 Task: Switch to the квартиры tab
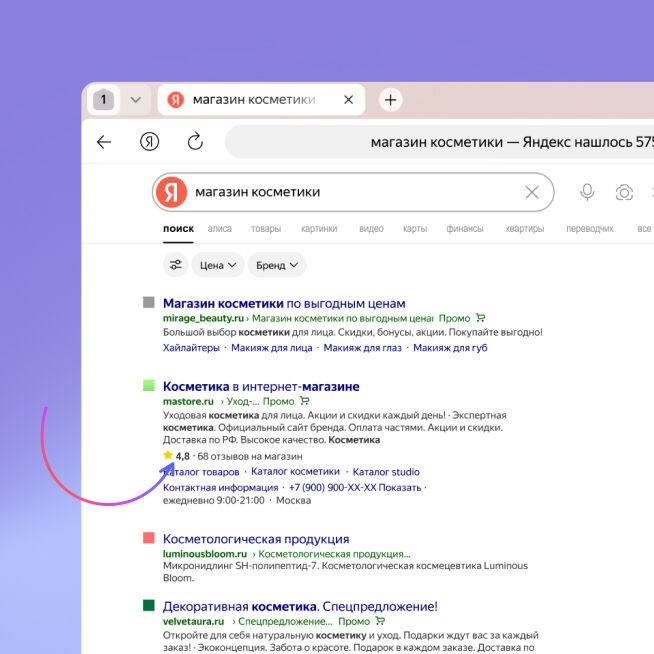pos(525,229)
